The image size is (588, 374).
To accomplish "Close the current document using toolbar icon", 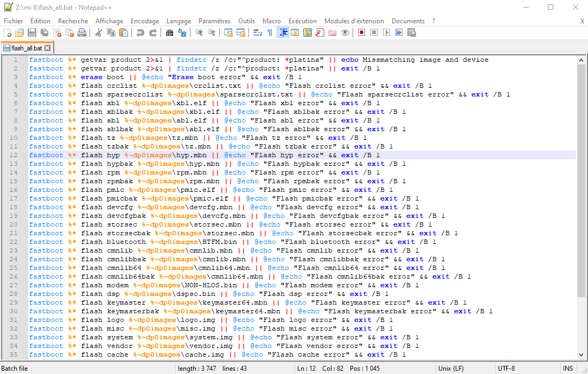I will pyautogui.click(x=57, y=33).
